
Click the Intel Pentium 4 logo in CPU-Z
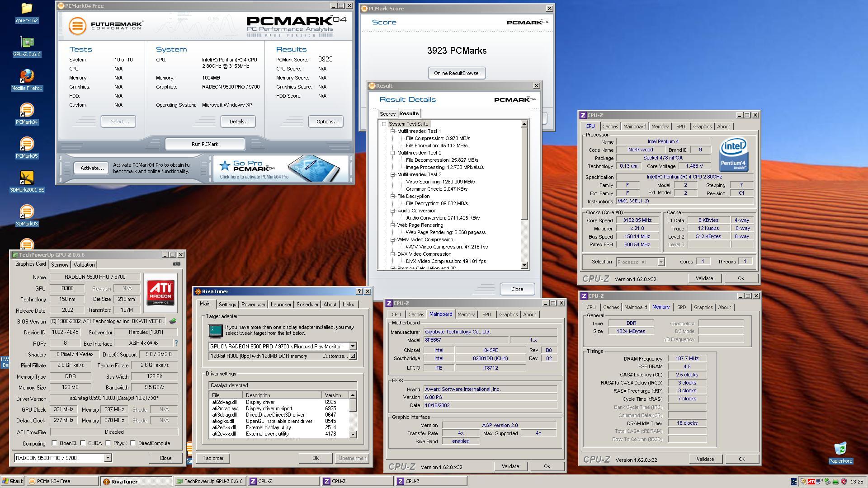tap(734, 155)
